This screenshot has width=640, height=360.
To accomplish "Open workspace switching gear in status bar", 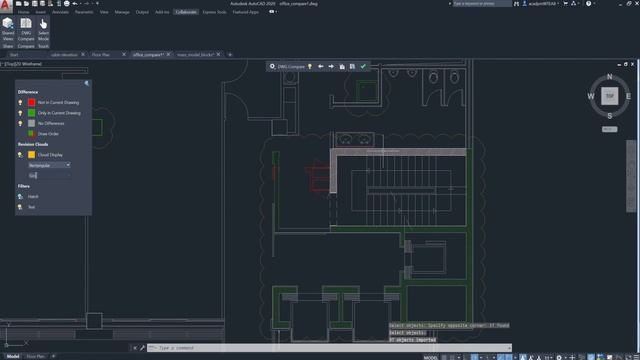I will pyautogui.click(x=559, y=357).
